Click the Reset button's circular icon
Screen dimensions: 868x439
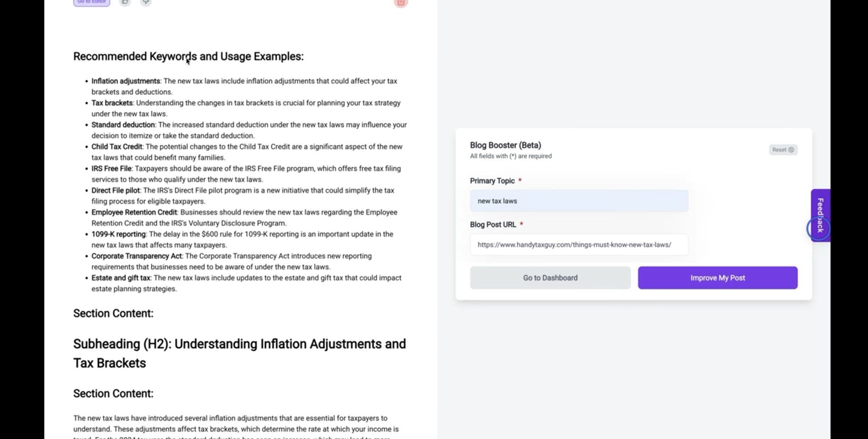[x=791, y=150]
